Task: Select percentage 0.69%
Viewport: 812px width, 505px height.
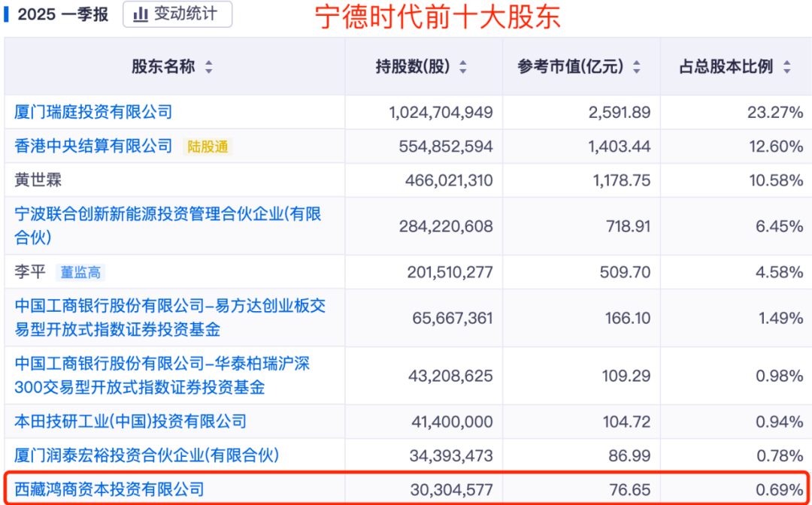Action: (x=780, y=489)
